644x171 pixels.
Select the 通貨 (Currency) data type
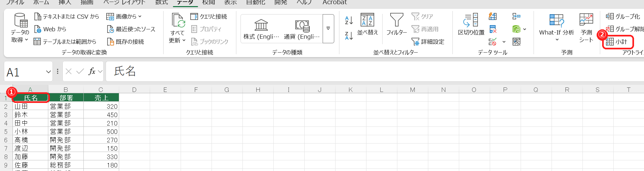(302, 29)
